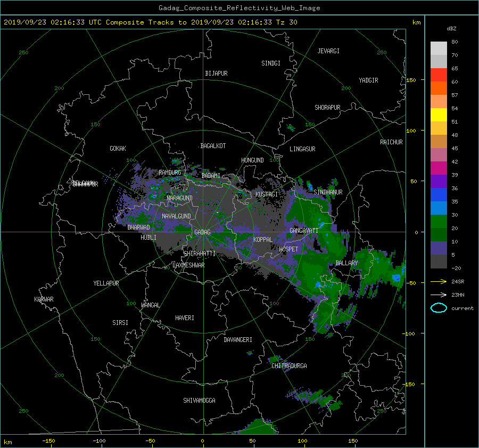
Task: Click the SINDHANUR city label
Action: (328, 192)
